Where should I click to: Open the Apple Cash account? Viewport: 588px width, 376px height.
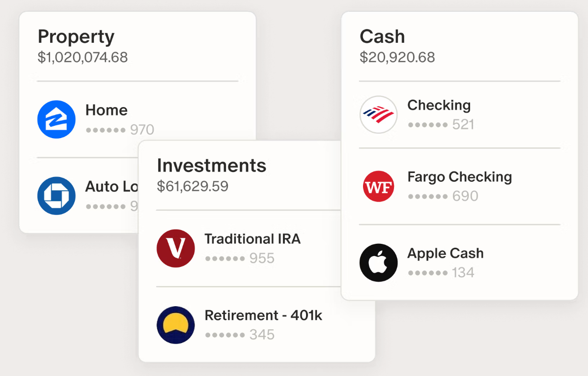click(445, 254)
